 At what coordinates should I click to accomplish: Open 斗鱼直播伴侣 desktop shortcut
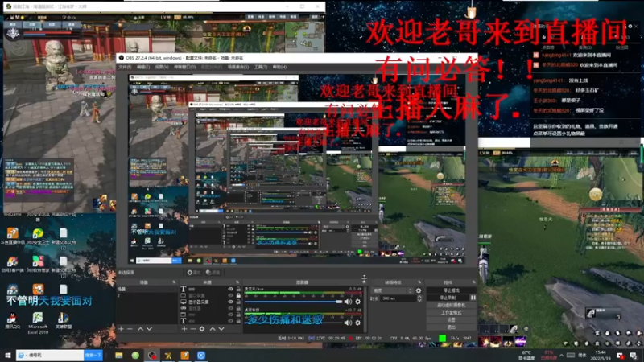click(x=12, y=237)
